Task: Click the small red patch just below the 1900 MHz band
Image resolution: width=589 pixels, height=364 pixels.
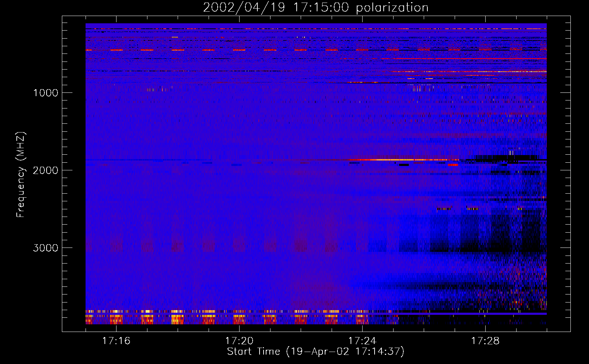Action: (x=453, y=165)
